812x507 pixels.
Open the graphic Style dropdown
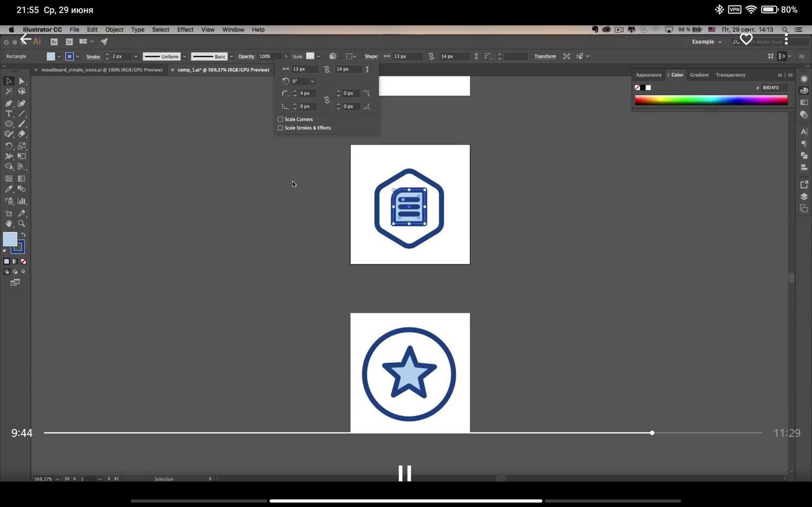point(318,56)
